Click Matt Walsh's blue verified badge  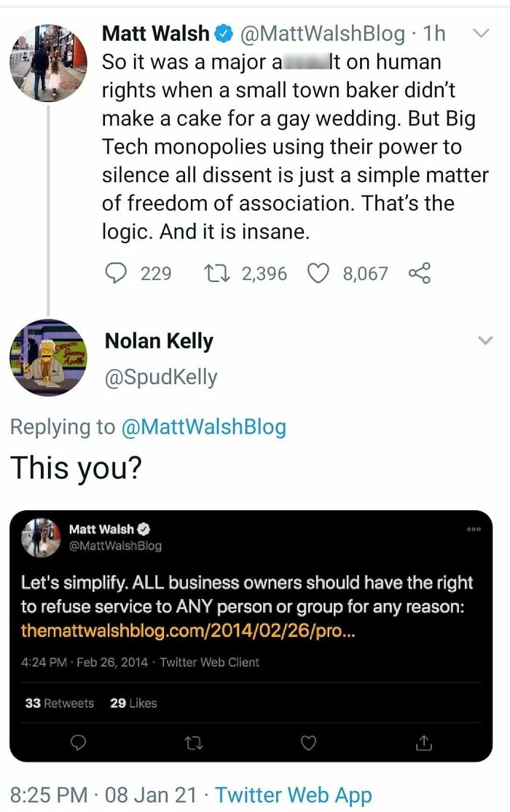(223, 33)
